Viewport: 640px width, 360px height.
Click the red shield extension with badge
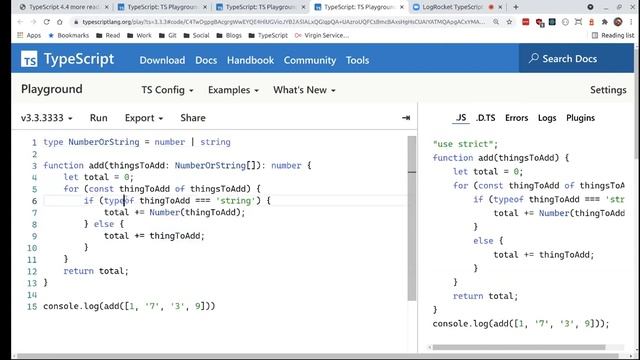(540, 22)
